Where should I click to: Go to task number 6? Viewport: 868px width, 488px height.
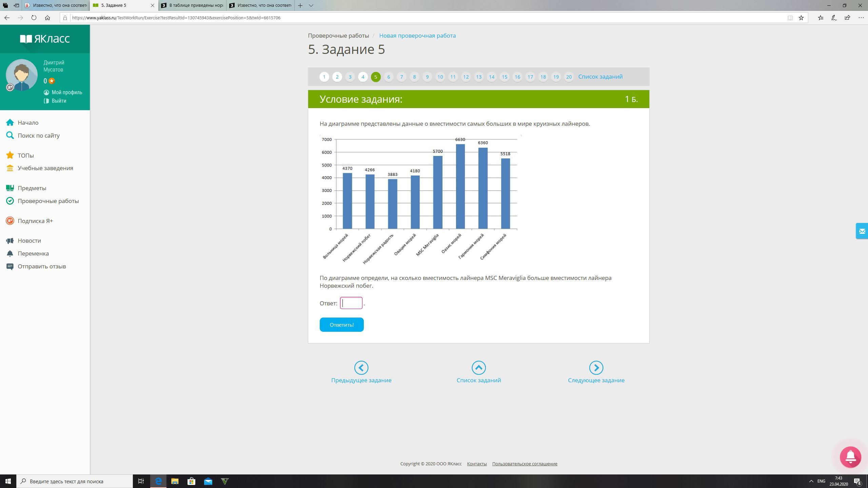pos(389,77)
